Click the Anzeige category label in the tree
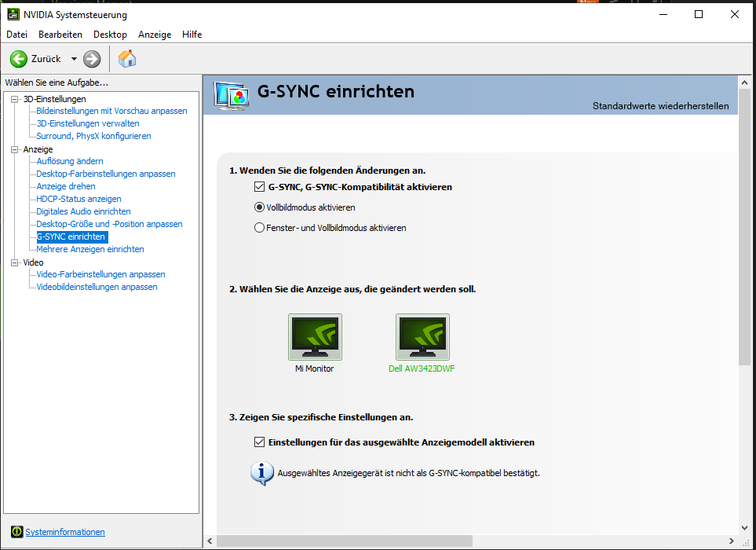 [x=38, y=149]
